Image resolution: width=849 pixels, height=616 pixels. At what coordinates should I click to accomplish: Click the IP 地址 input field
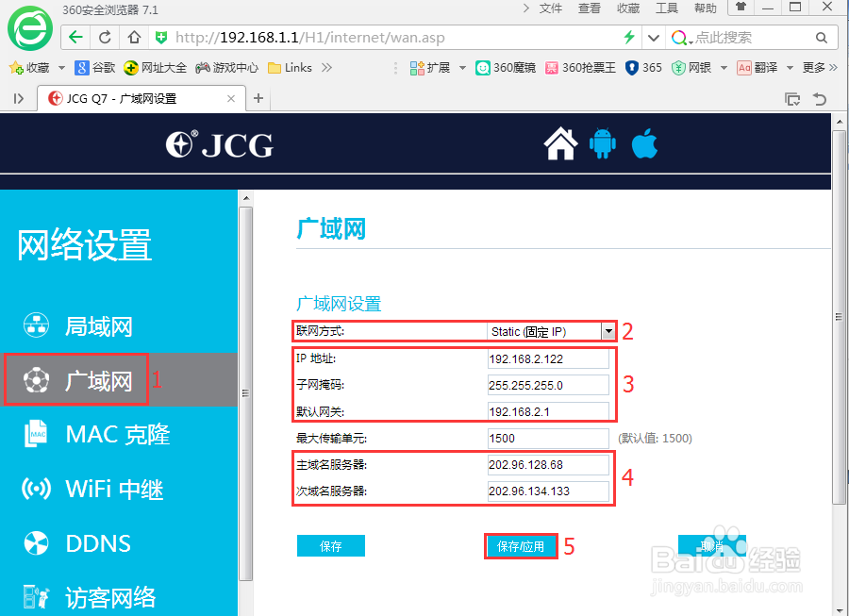(547, 358)
